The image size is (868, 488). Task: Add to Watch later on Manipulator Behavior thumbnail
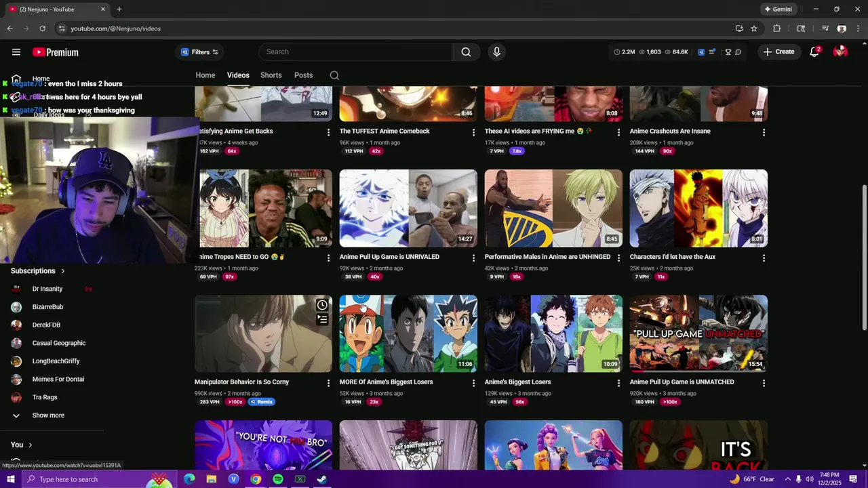coord(322,305)
